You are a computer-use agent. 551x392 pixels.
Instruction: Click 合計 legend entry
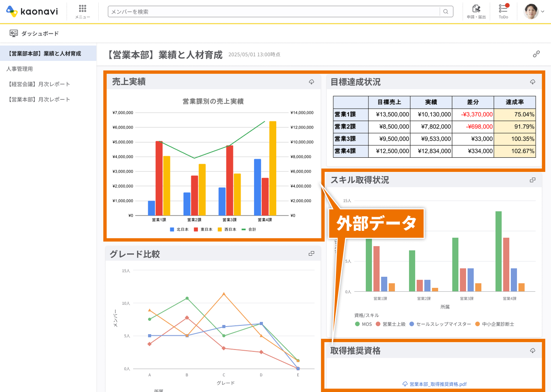[x=249, y=229]
